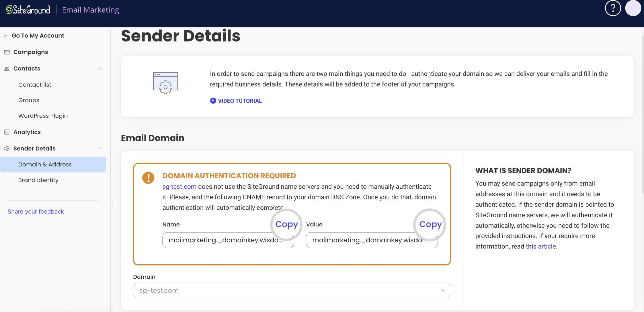Viewport: 644px width, 312px height.
Task: Click WHAT IS SENDER DOMAIN? heading
Action: (x=523, y=170)
